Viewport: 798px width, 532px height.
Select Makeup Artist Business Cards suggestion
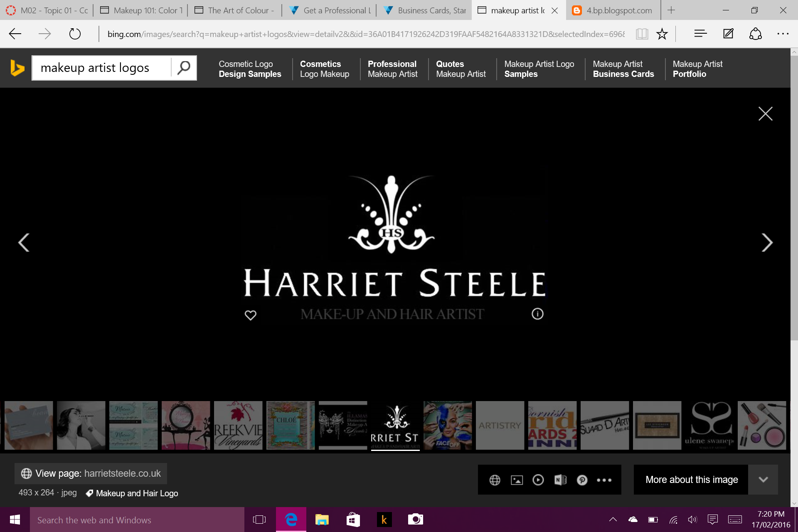coord(623,69)
